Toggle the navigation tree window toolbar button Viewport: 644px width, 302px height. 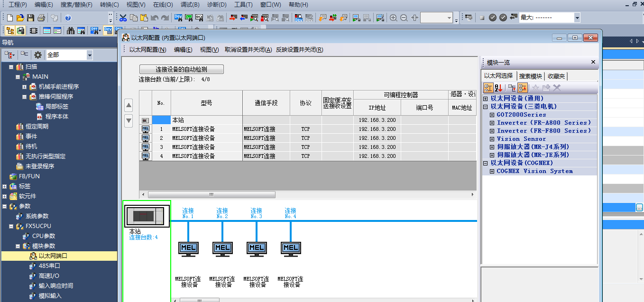pyautogui.click(x=9, y=31)
